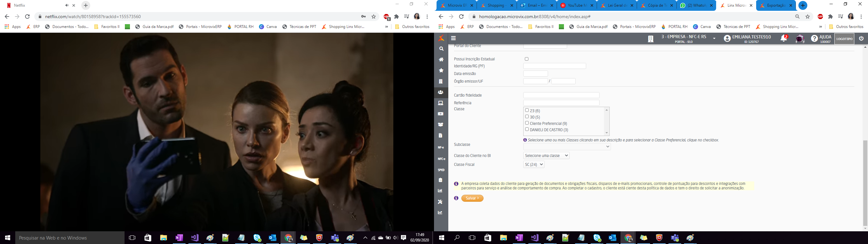Open a new tab in Microvix window
The height and width of the screenshot is (244, 868).
pos(803,5)
